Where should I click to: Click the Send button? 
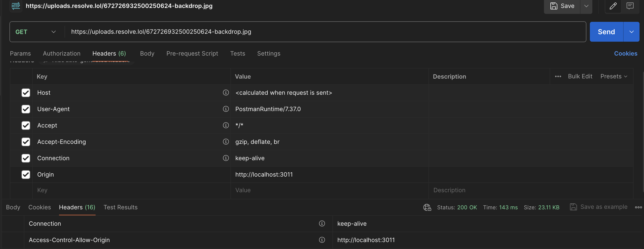[606, 32]
